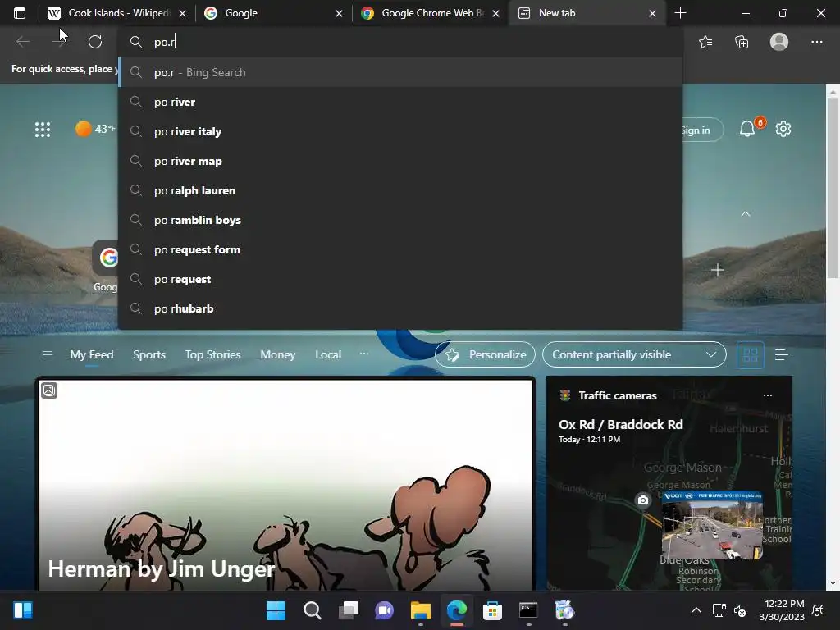The image size is (840, 630).
Task: Select the po rhubarb suggestion
Action: (400, 308)
